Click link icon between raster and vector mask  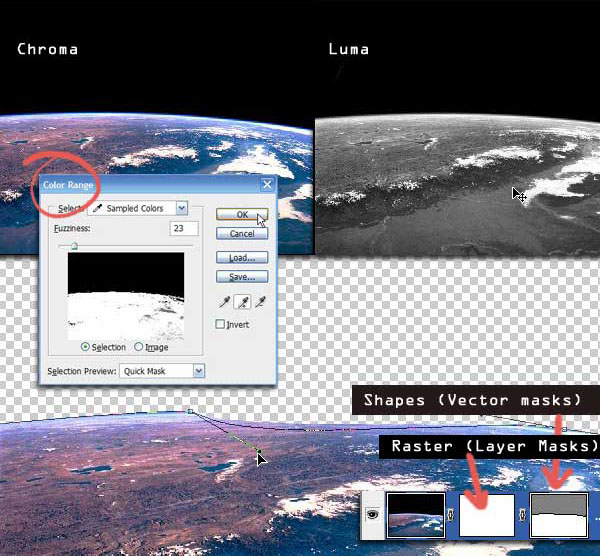522,515
